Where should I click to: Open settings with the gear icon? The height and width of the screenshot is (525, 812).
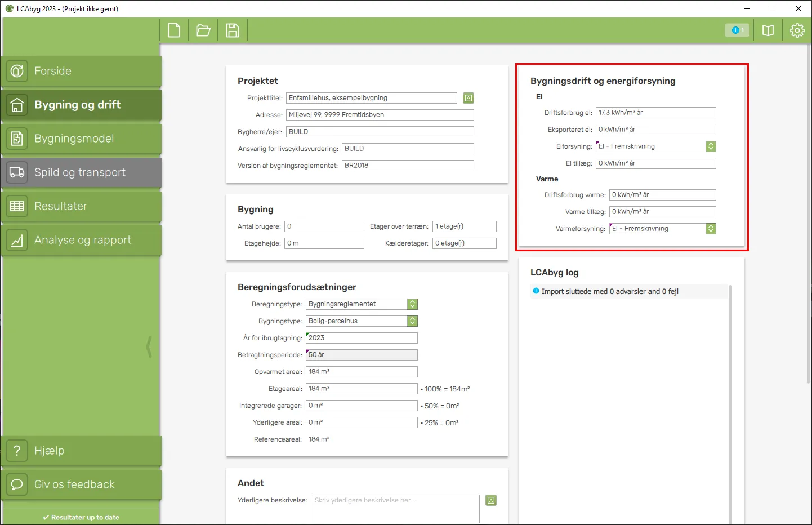click(797, 30)
